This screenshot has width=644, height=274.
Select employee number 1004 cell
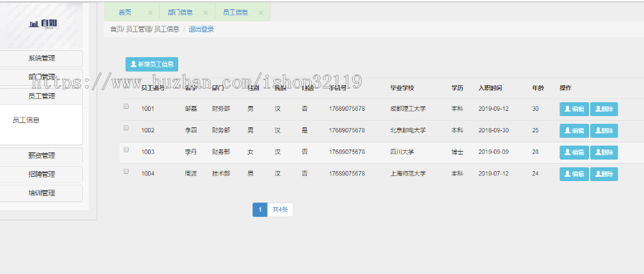pos(148,174)
